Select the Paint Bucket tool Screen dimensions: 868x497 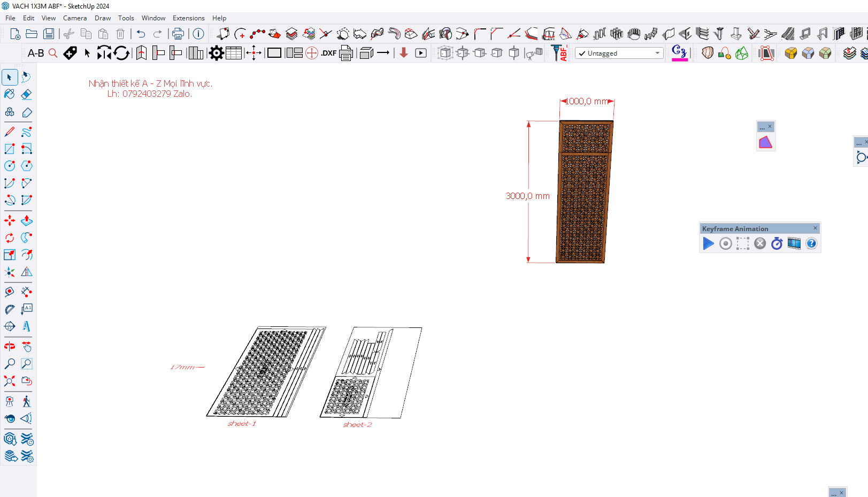tap(10, 94)
